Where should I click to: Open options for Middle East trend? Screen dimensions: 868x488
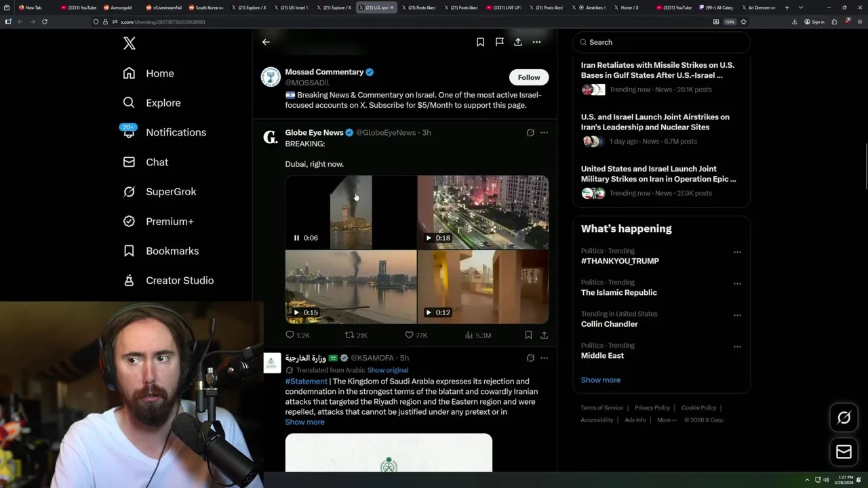[x=737, y=346]
